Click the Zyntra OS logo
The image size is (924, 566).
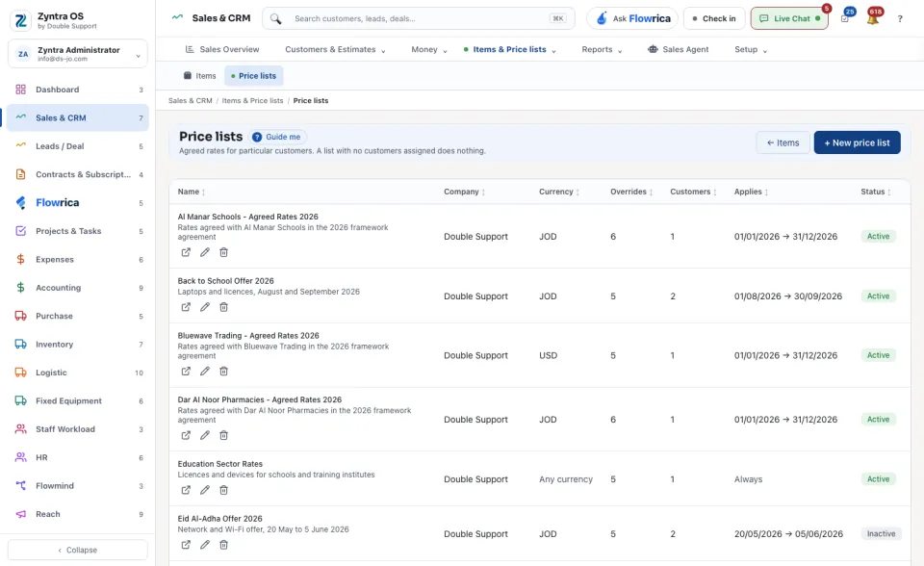(x=20, y=20)
